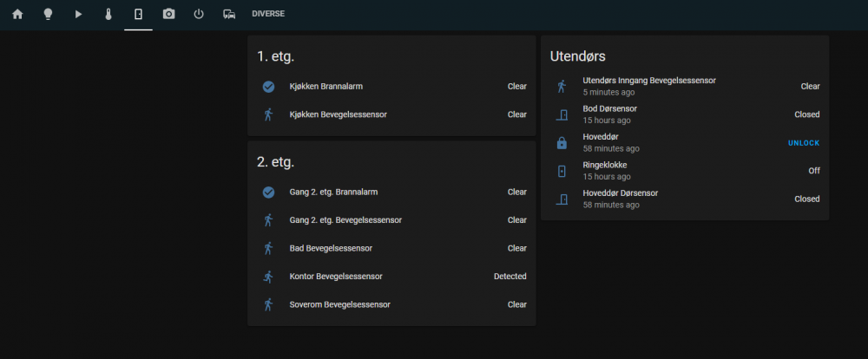Click the Hoveddør lock icon
This screenshot has height=359, width=868.
point(562,143)
